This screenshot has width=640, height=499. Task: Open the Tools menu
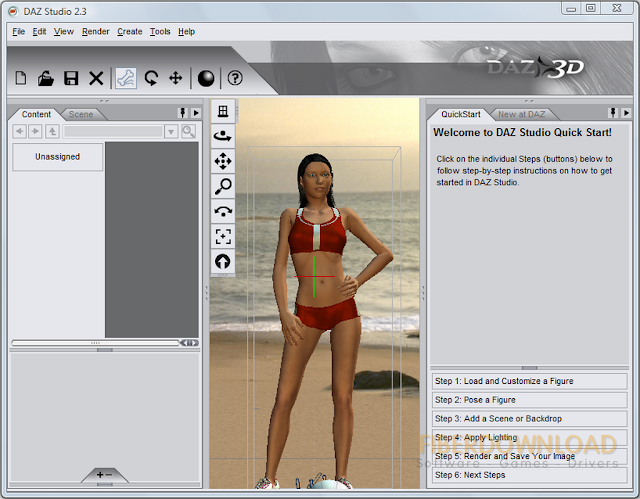click(x=160, y=31)
